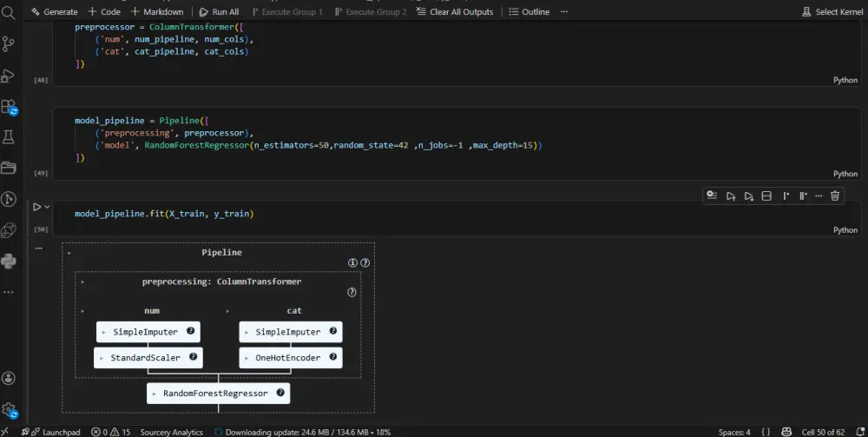The image size is (868, 437).
Task: Show additional activity bar views ellipsis
Action: 9,292
